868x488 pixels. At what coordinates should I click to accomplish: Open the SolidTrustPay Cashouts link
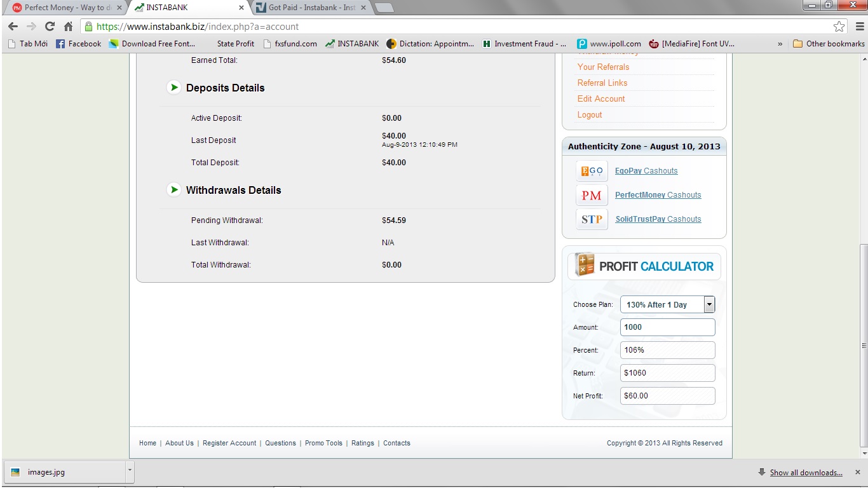pyautogui.click(x=658, y=219)
